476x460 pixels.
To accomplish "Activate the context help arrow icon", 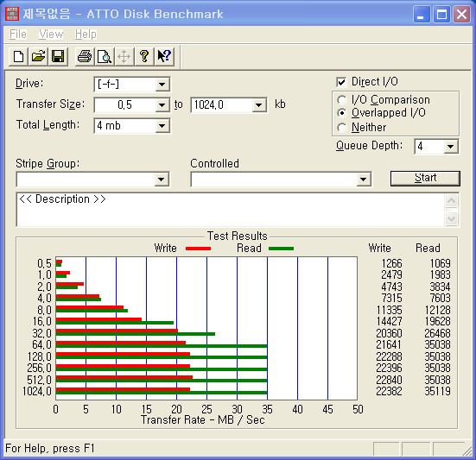I will click(164, 56).
